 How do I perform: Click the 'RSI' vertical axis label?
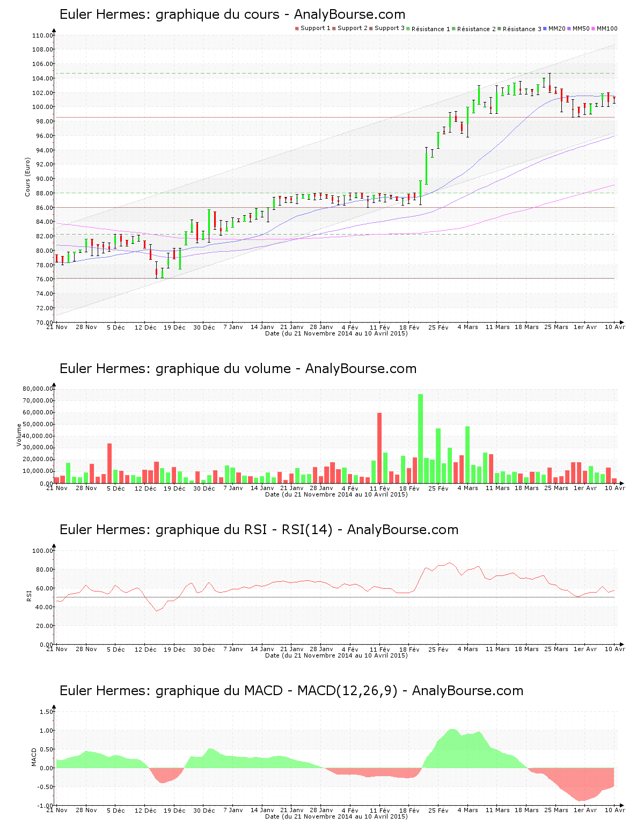[29, 595]
